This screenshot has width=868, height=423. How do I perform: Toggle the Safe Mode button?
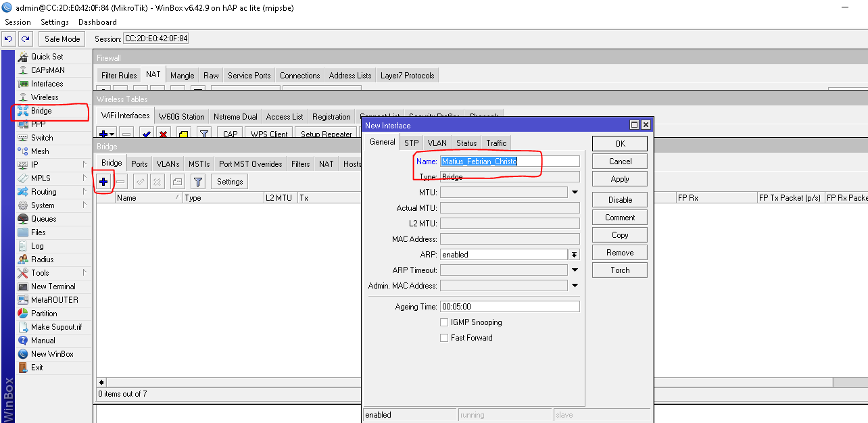(63, 39)
